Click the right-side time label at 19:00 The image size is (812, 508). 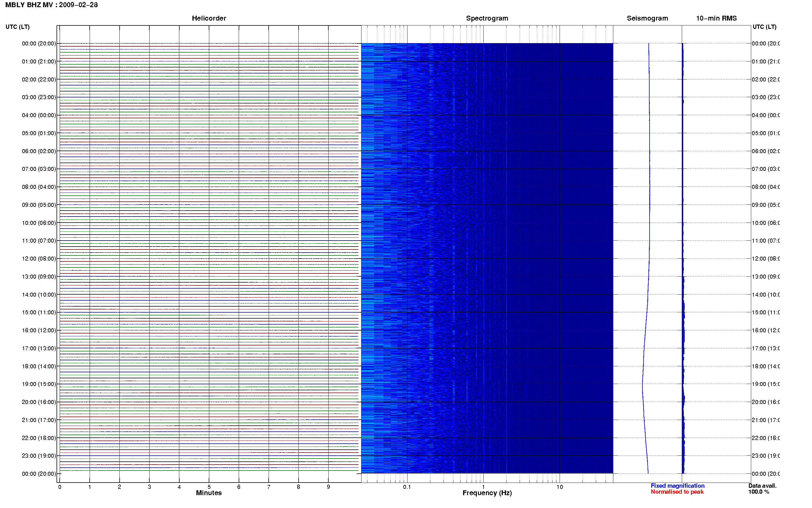click(x=765, y=384)
